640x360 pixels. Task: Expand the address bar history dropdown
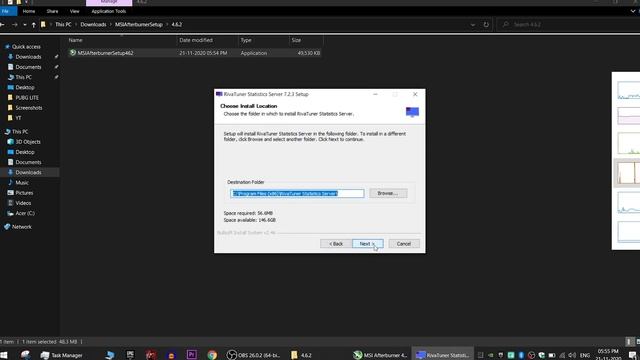tap(473, 25)
